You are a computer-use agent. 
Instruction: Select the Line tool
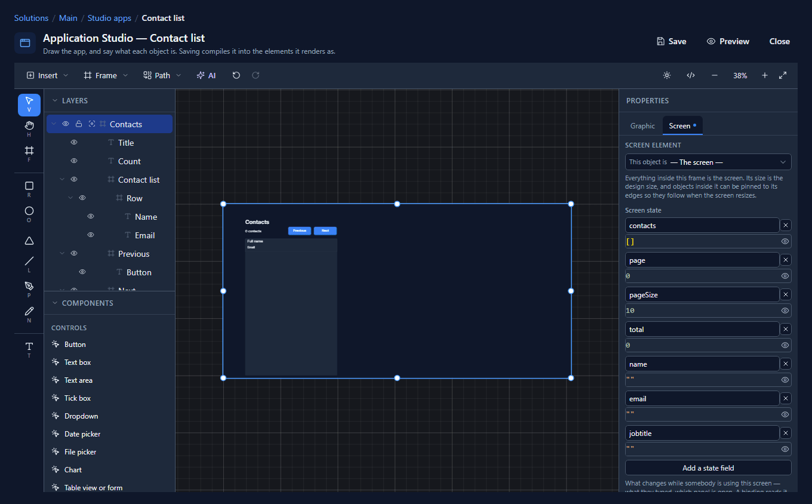point(29,264)
